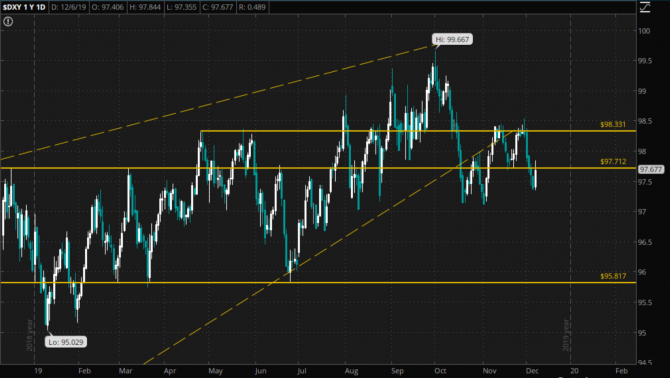This screenshot has height=378, width=670.
Task: Select the Lo: 95.029 price bubble
Action: 66,342
